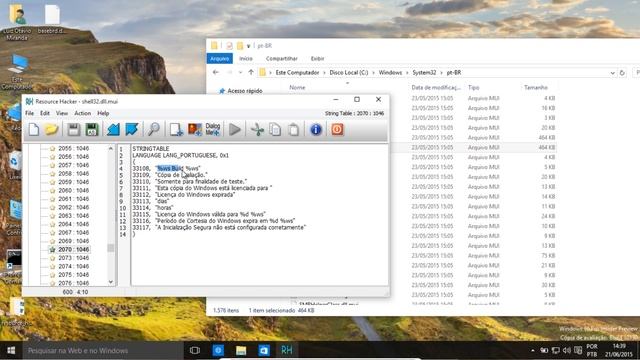This screenshot has width=640, height=360.
Task: Select tree item 2055 : 1046
Action: pyautogui.click(x=73, y=149)
